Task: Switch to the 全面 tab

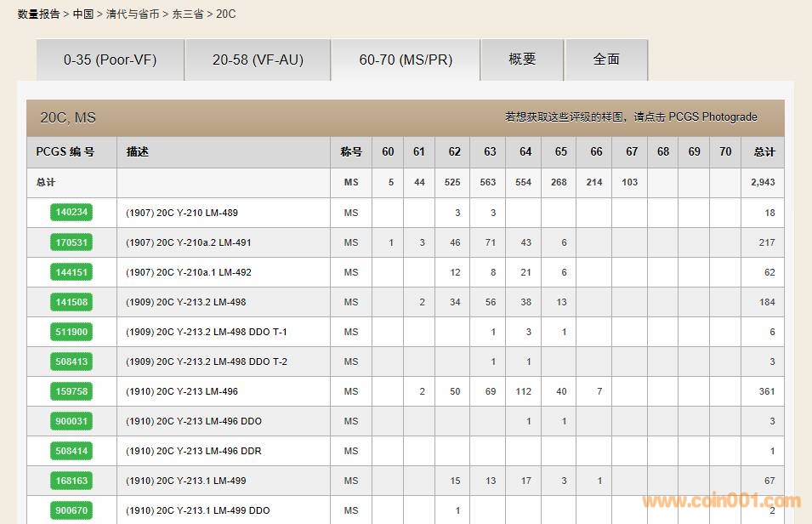Action: [x=606, y=60]
